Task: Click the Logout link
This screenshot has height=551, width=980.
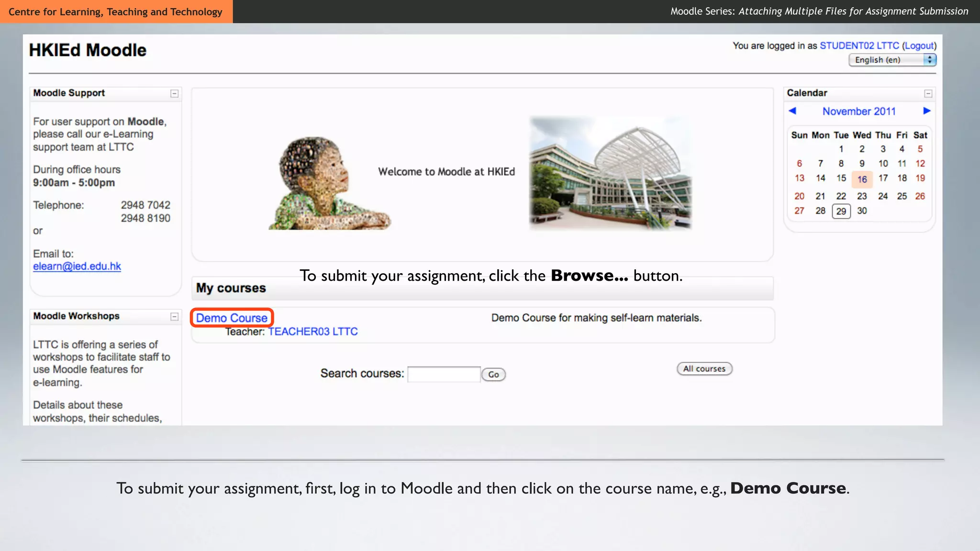Action: pyautogui.click(x=919, y=46)
